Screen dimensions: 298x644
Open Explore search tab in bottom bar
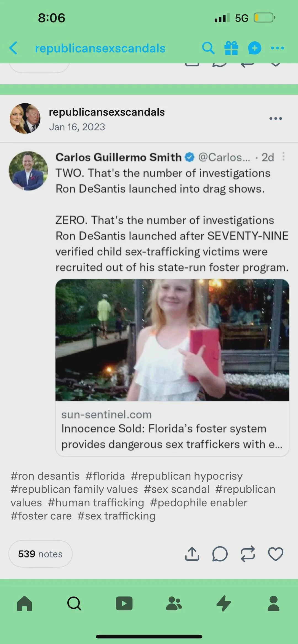coord(74,603)
